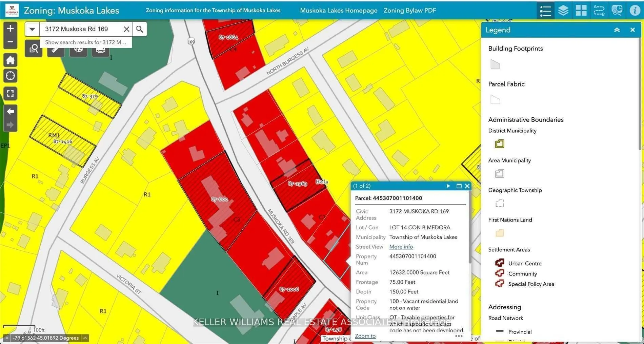Click the search magnifier button

click(x=140, y=29)
